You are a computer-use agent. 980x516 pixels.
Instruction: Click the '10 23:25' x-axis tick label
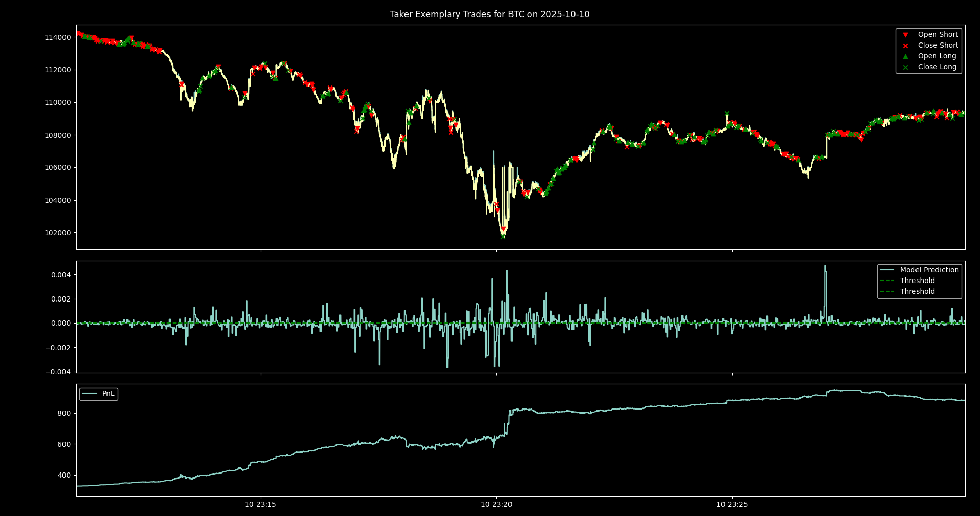732,505
